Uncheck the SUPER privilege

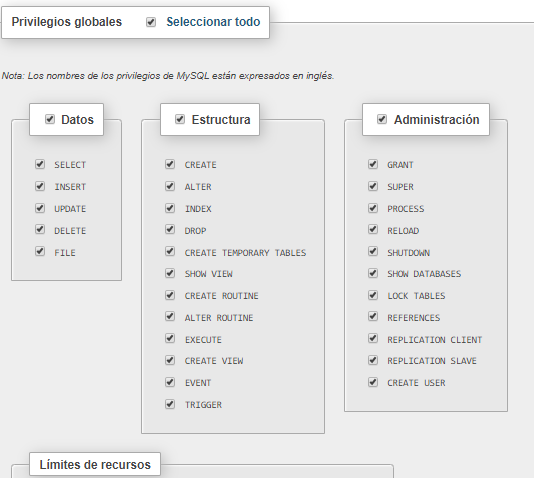click(x=373, y=186)
